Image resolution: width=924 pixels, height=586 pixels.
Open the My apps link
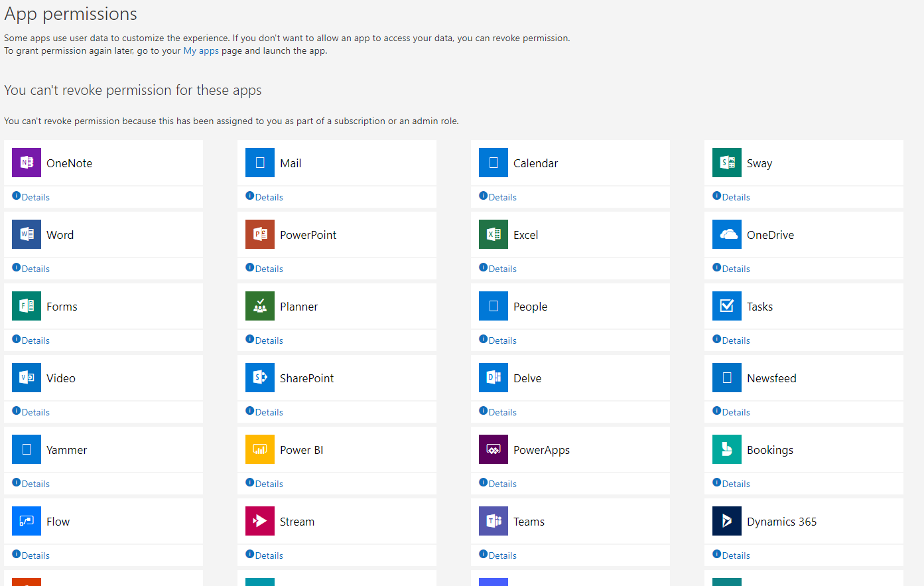(201, 50)
